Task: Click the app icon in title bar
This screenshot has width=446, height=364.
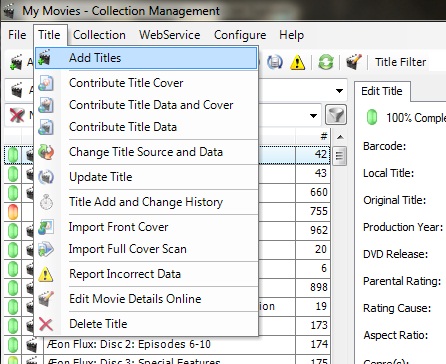Action: [x=9, y=10]
